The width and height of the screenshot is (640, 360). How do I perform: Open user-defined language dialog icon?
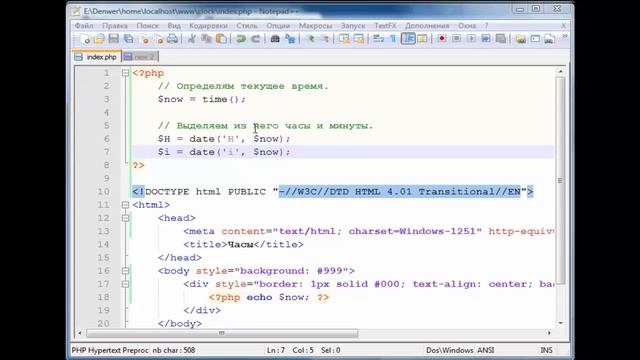click(x=422, y=39)
